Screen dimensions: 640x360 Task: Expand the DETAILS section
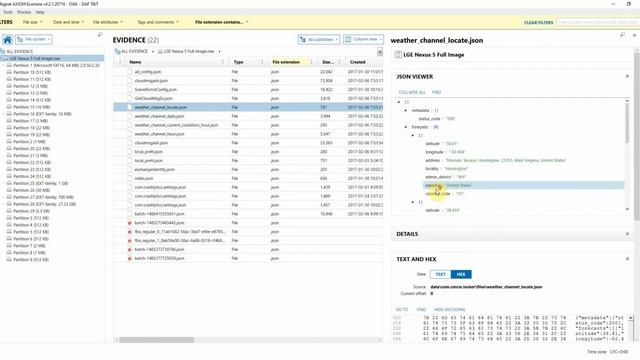coord(627,234)
